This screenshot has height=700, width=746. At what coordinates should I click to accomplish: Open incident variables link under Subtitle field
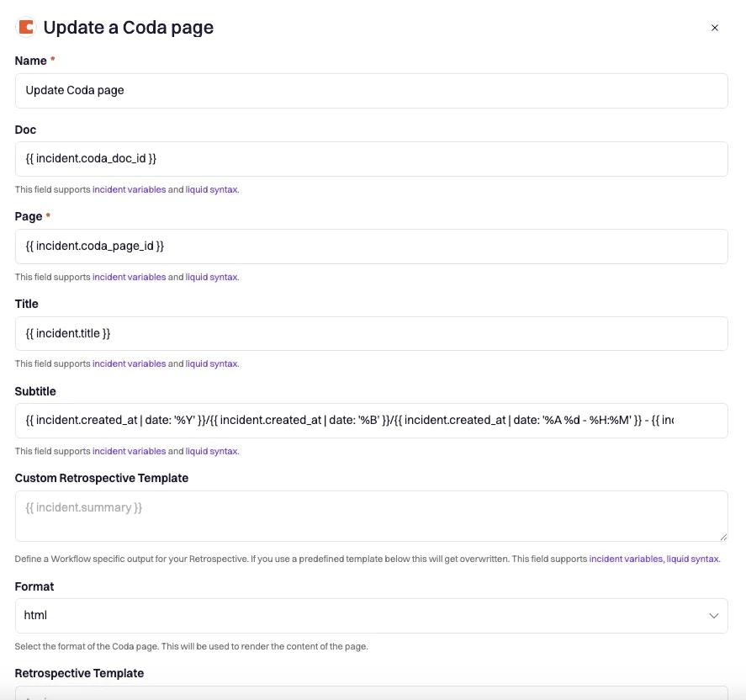(x=129, y=451)
